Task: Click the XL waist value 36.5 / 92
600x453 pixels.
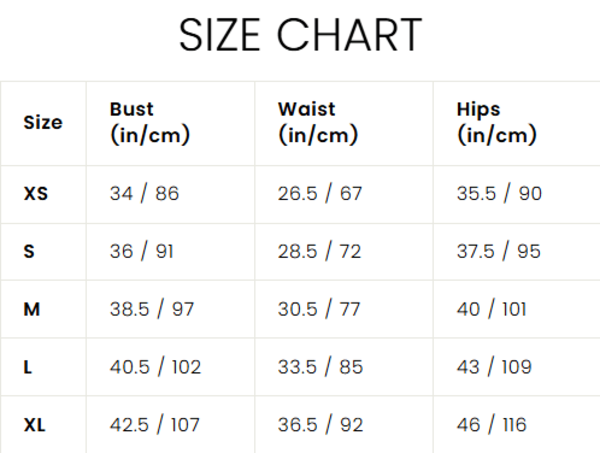Action: pos(319,425)
